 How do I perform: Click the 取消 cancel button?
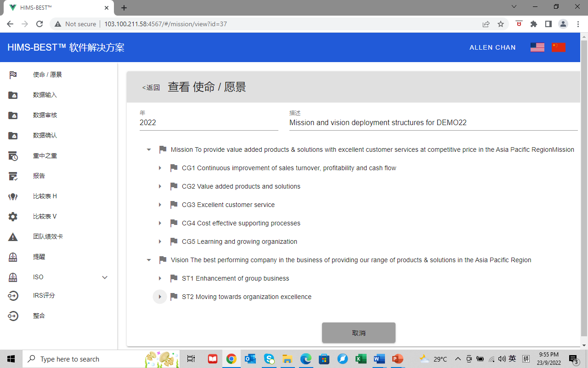(358, 333)
